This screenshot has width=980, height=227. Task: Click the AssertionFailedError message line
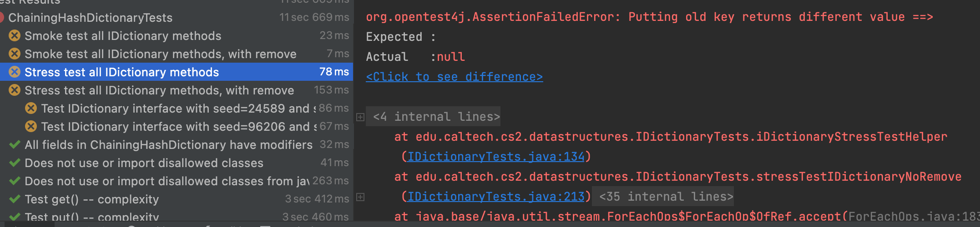(649, 17)
